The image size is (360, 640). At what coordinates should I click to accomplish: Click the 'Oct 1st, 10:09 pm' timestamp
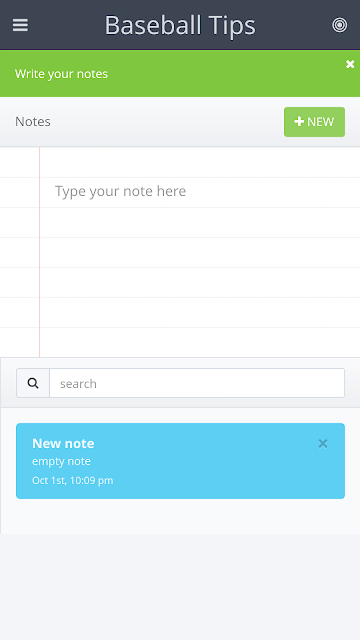pos(73,480)
